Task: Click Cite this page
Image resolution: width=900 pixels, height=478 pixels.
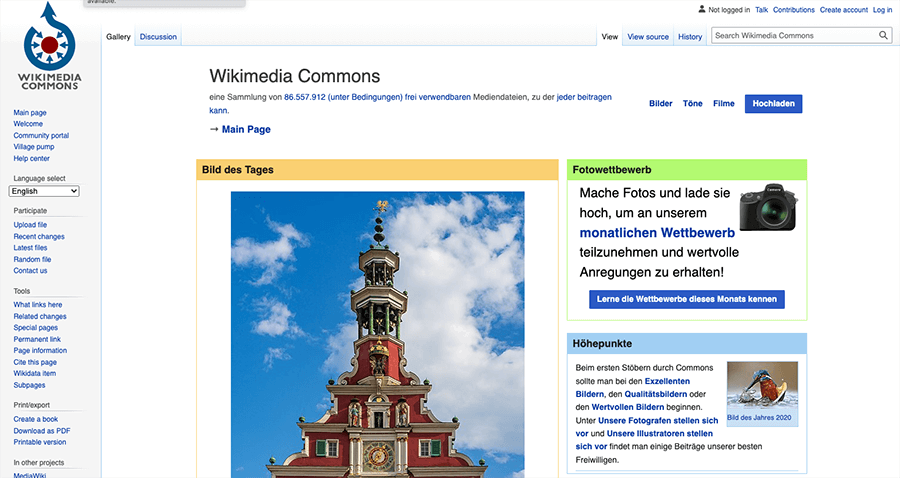Action: click(x=35, y=362)
